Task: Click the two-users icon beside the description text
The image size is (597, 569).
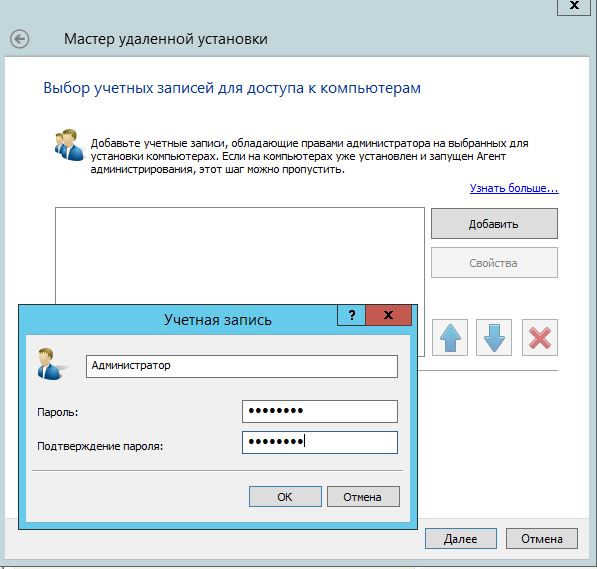Action: pyautogui.click(x=69, y=145)
